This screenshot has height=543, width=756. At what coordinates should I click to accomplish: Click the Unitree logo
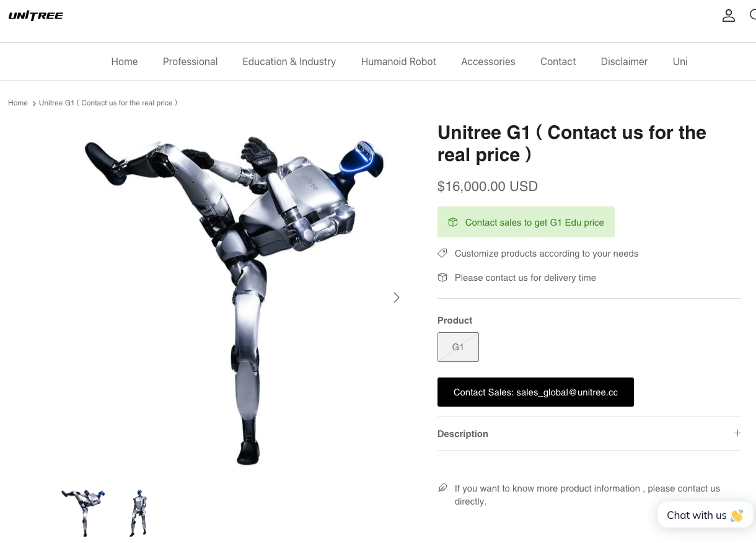(x=36, y=15)
